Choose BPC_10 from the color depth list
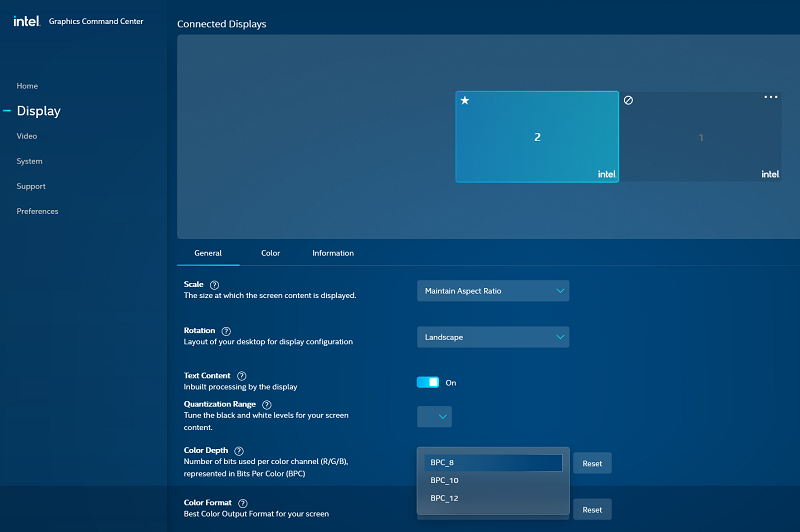The image size is (800, 532). pos(445,480)
